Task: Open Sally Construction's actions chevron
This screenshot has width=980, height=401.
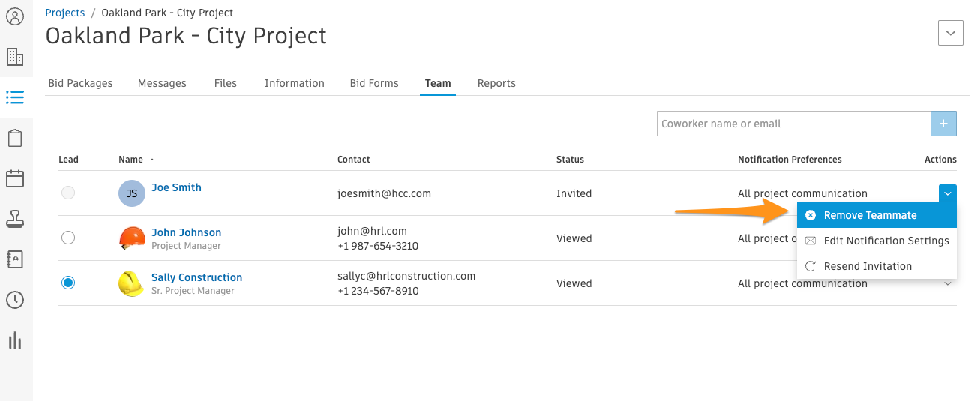Action: coord(948,283)
